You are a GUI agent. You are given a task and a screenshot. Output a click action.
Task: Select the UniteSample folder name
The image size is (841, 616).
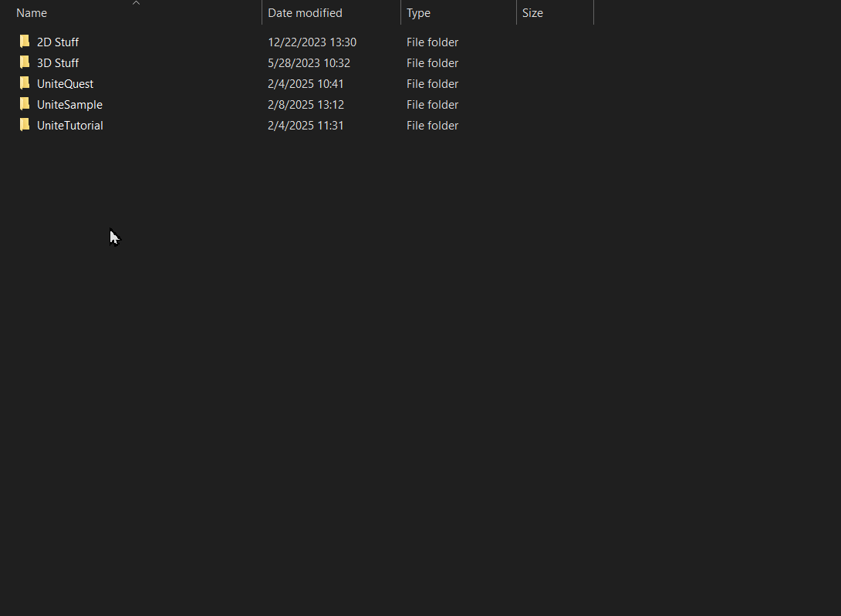pos(69,105)
